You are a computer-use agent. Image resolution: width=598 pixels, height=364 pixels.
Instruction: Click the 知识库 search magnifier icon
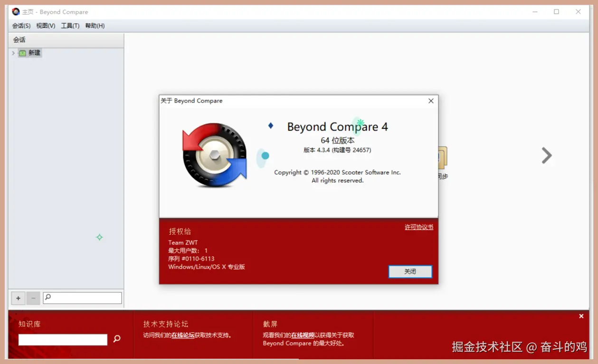(117, 339)
